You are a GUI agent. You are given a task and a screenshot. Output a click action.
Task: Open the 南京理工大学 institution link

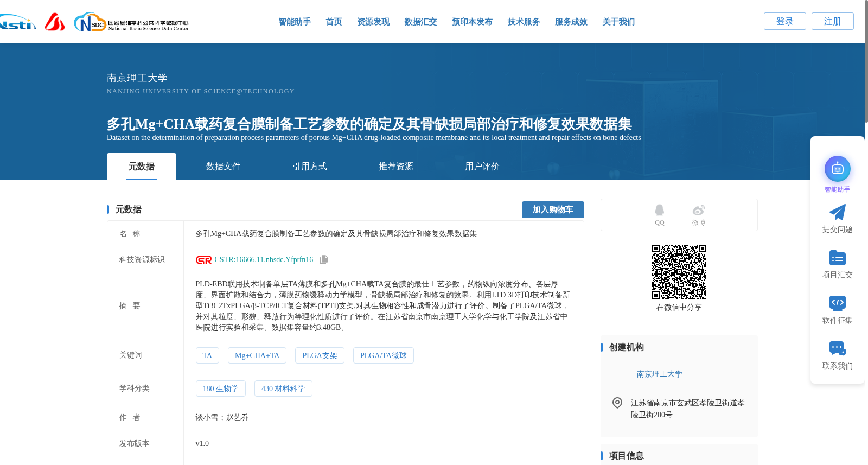tap(659, 374)
